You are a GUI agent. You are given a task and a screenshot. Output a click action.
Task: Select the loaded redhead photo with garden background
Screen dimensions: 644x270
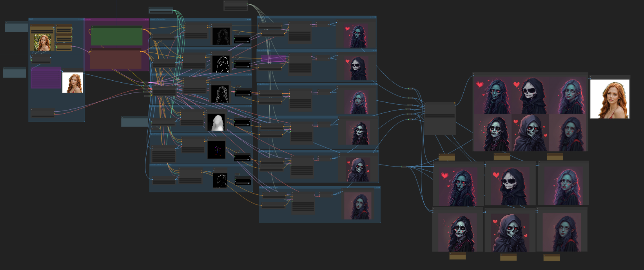pyautogui.click(x=42, y=42)
